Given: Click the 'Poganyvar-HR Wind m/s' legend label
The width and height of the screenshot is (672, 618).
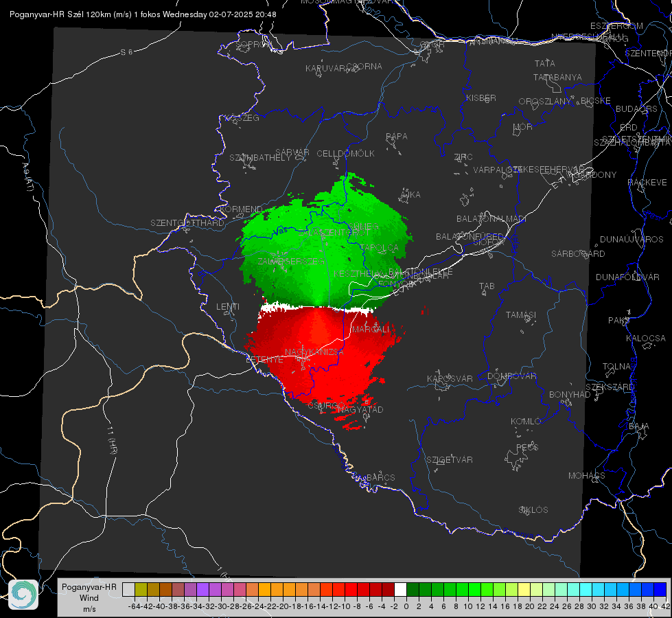Looking at the screenshot, I should point(89,598).
